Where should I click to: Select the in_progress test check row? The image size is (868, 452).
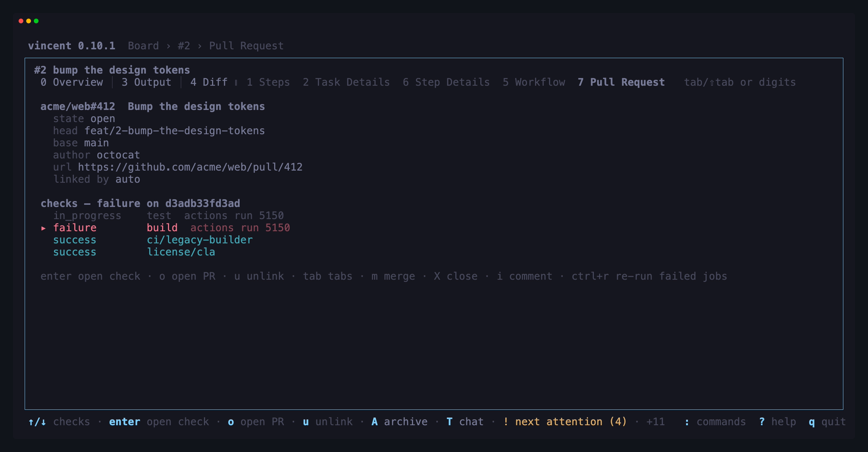point(168,216)
